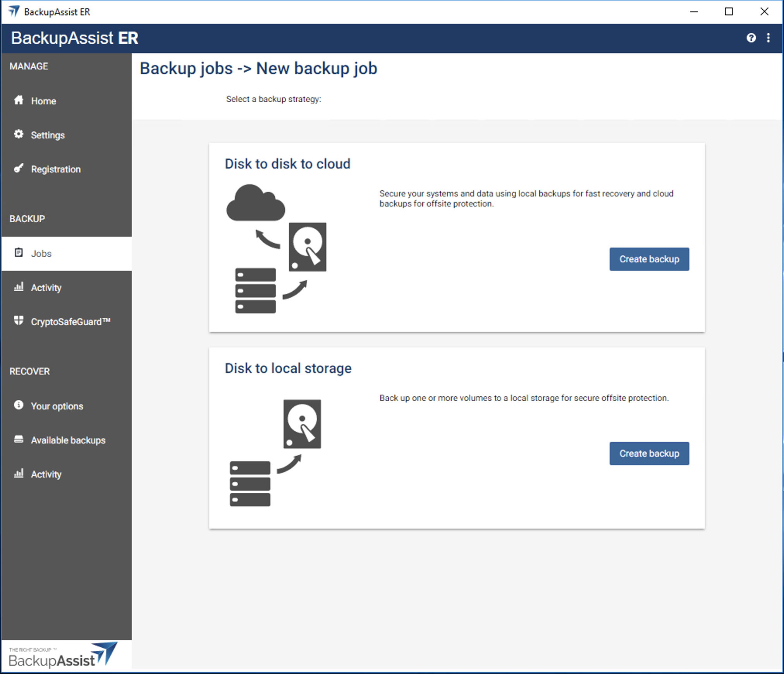
Task: Open Settings label in the sidebar
Action: tap(48, 135)
